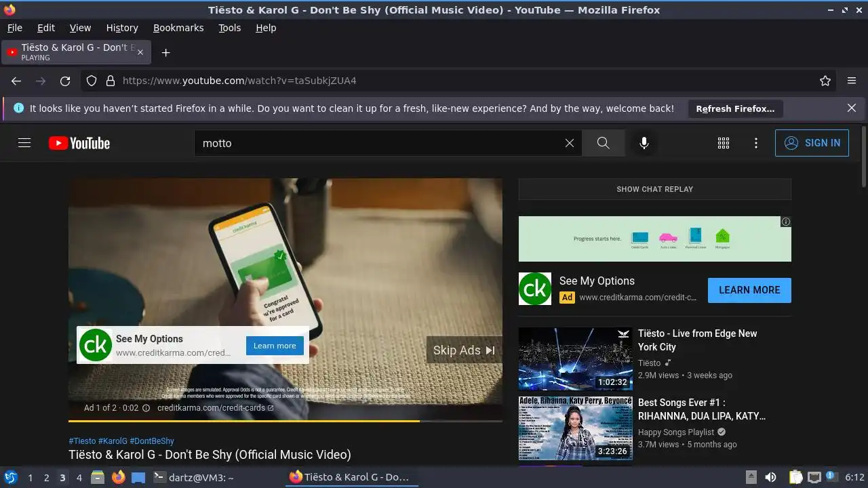The height and width of the screenshot is (488, 868).
Task: Click Refresh Firefox… button
Action: (x=735, y=108)
